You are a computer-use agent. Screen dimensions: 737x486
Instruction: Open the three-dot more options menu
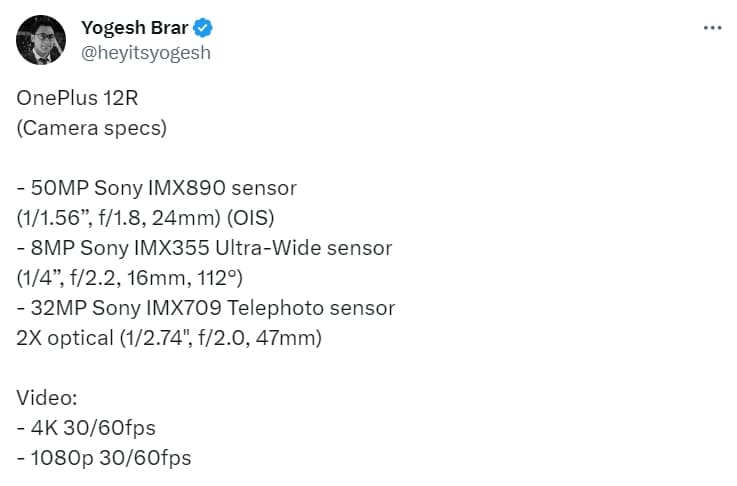tap(712, 28)
